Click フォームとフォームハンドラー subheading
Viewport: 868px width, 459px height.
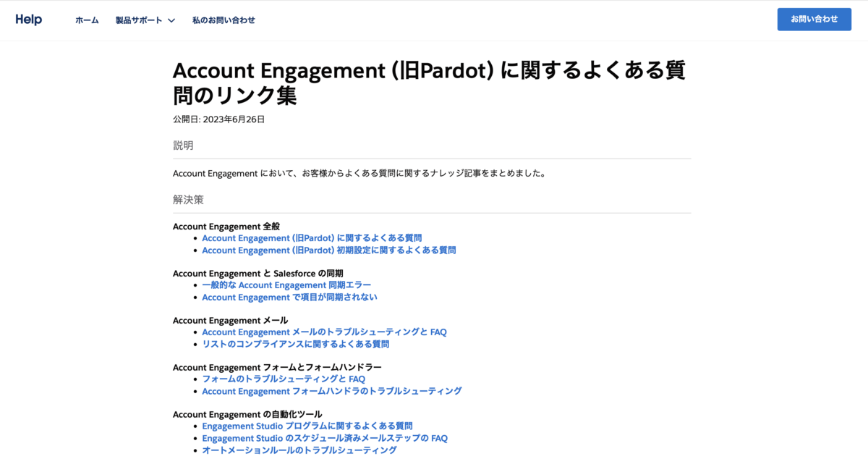click(x=277, y=367)
